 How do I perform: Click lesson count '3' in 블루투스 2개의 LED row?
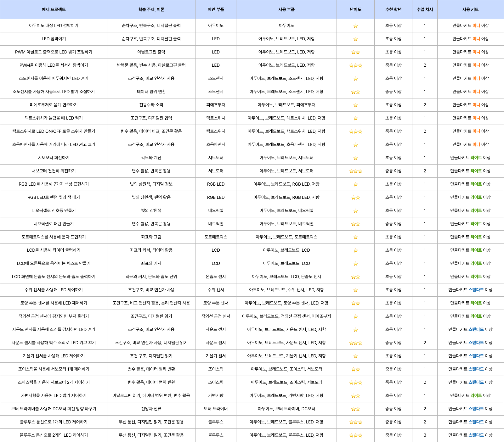(x=425, y=435)
